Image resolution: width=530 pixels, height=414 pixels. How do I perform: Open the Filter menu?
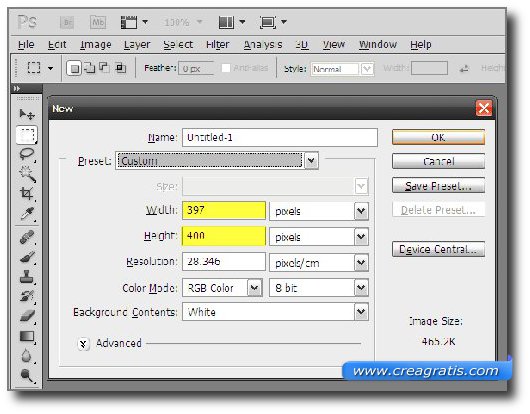[x=217, y=45]
